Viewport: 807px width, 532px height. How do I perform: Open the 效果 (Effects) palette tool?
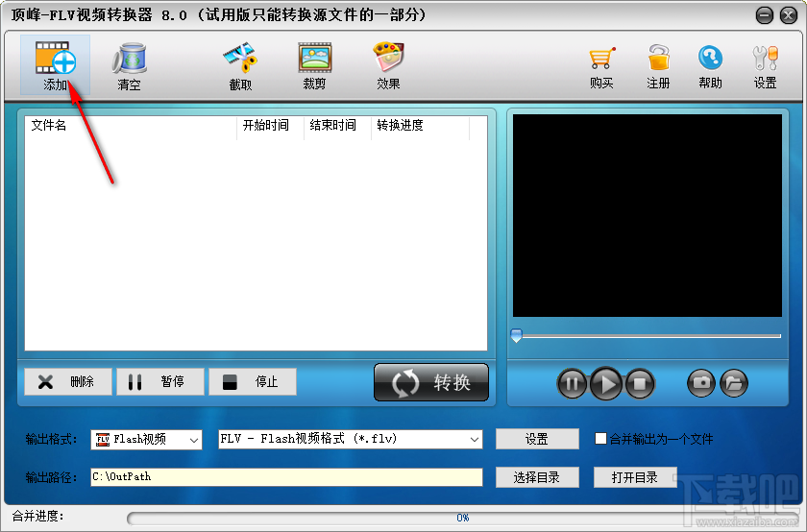[388, 65]
